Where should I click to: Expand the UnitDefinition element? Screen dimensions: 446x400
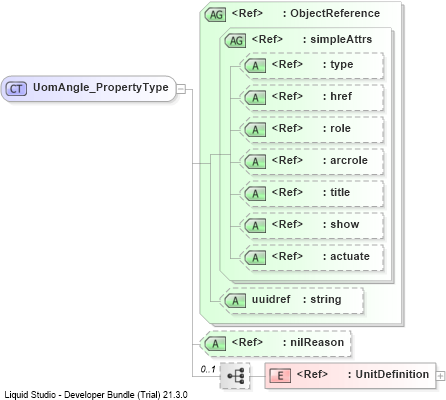441,376
